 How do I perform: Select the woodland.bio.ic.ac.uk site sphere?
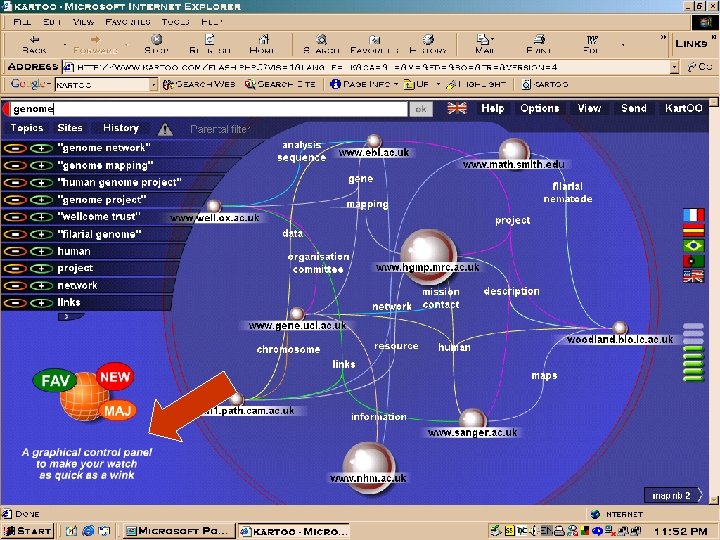tap(620, 328)
